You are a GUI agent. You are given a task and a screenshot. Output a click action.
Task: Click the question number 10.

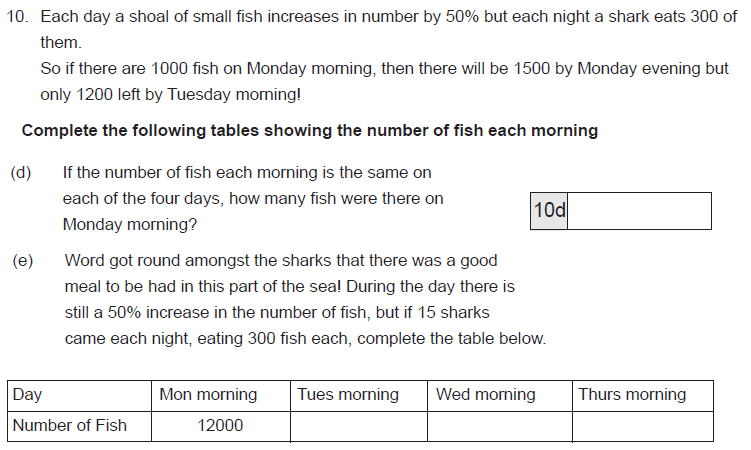pyautogui.click(x=17, y=17)
